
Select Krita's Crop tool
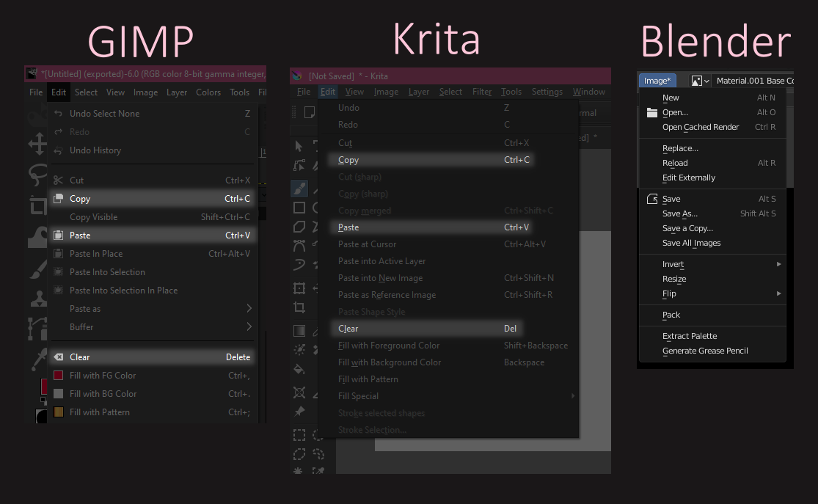(x=299, y=307)
